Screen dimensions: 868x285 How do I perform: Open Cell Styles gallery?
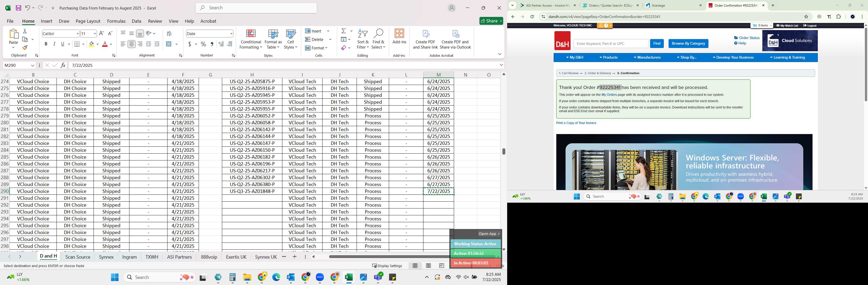coord(291,39)
